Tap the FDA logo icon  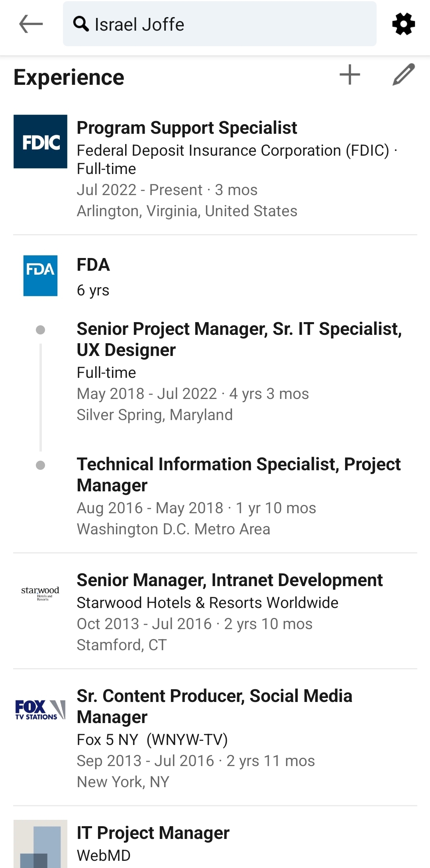[x=40, y=276]
